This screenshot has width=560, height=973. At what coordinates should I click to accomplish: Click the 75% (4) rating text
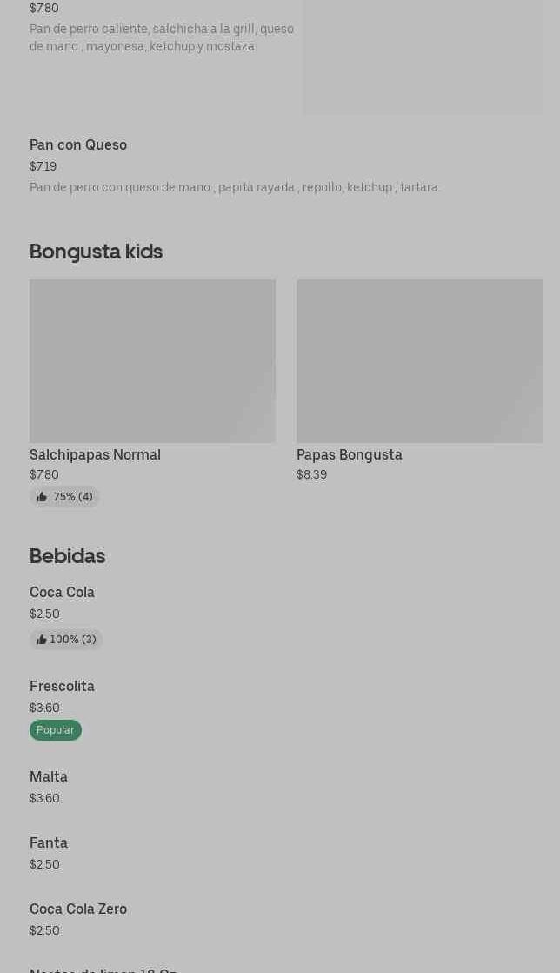point(73,497)
